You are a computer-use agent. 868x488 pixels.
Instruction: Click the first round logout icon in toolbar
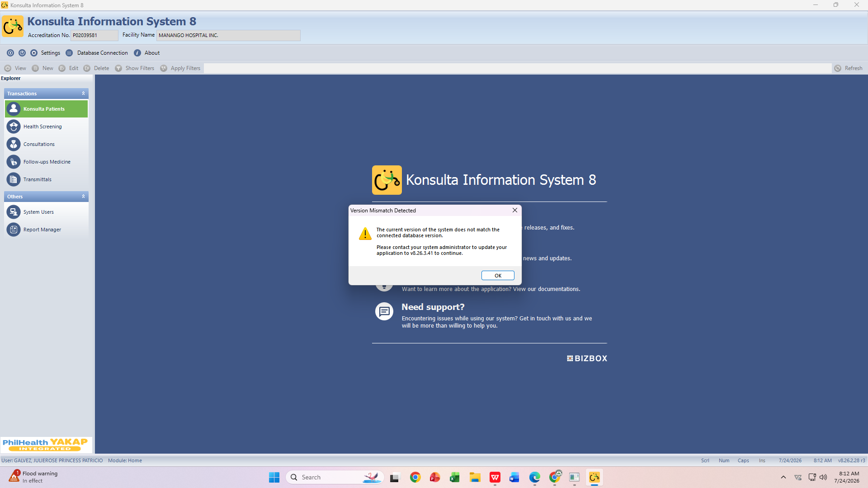pyautogui.click(x=10, y=53)
